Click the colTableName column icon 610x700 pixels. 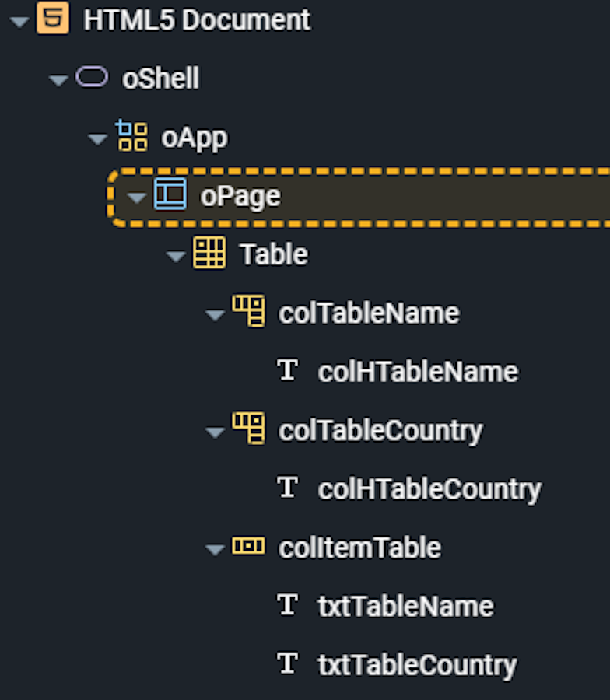248,310
